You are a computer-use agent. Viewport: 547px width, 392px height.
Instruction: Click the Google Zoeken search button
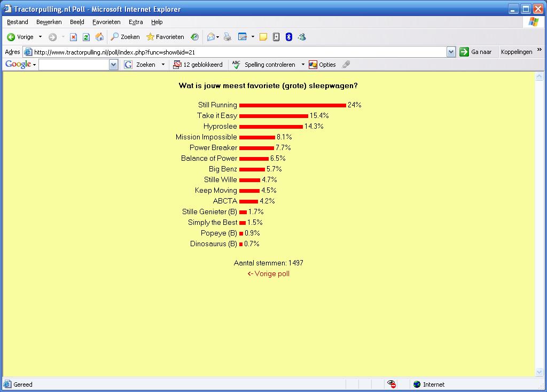pos(139,65)
